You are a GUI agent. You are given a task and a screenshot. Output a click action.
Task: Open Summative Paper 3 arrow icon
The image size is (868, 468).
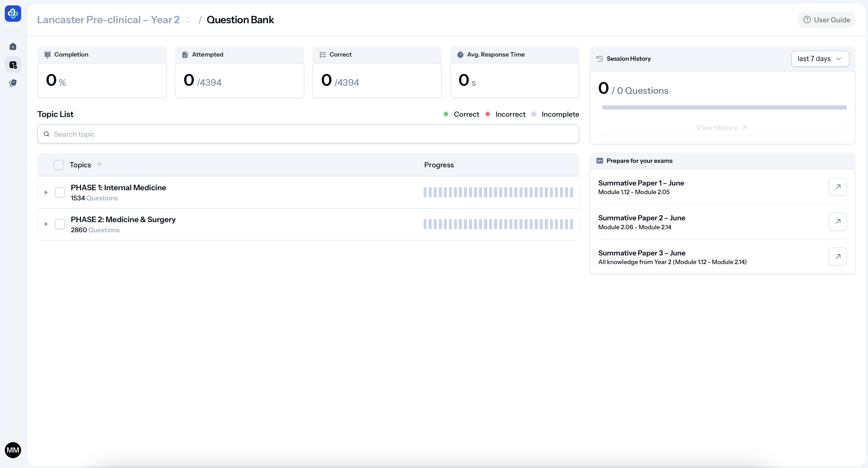pos(837,257)
